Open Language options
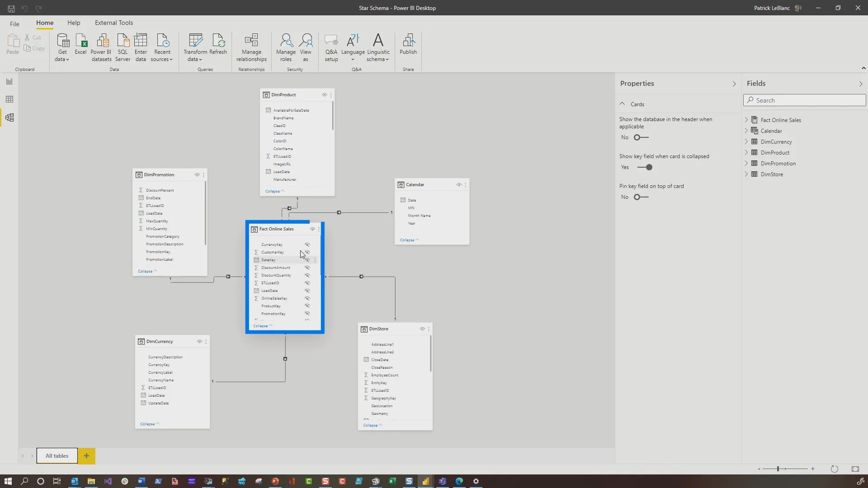This screenshot has width=868, height=488. tap(353, 47)
